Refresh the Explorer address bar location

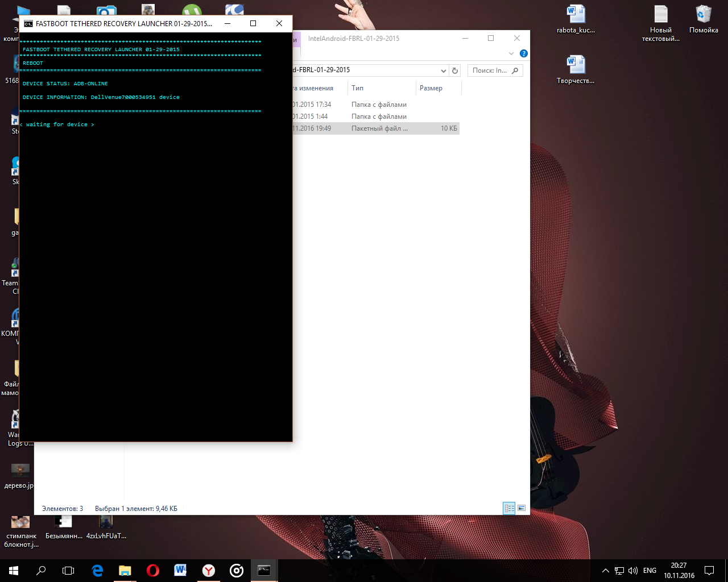click(x=455, y=70)
